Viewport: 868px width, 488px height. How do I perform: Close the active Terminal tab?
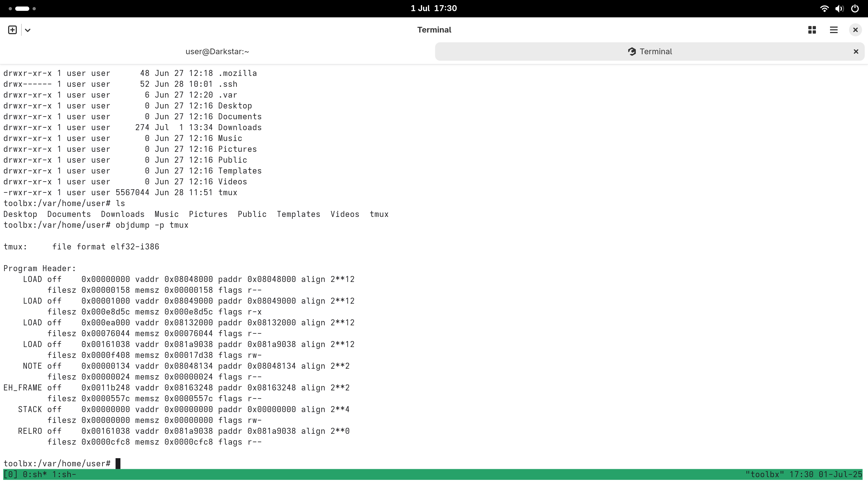pos(856,52)
